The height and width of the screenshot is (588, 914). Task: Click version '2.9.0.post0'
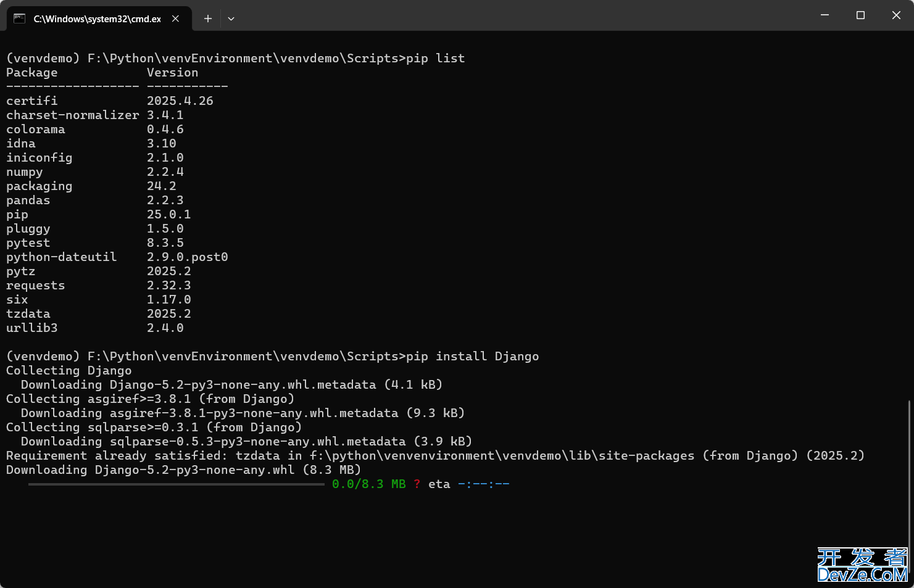click(188, 257)
